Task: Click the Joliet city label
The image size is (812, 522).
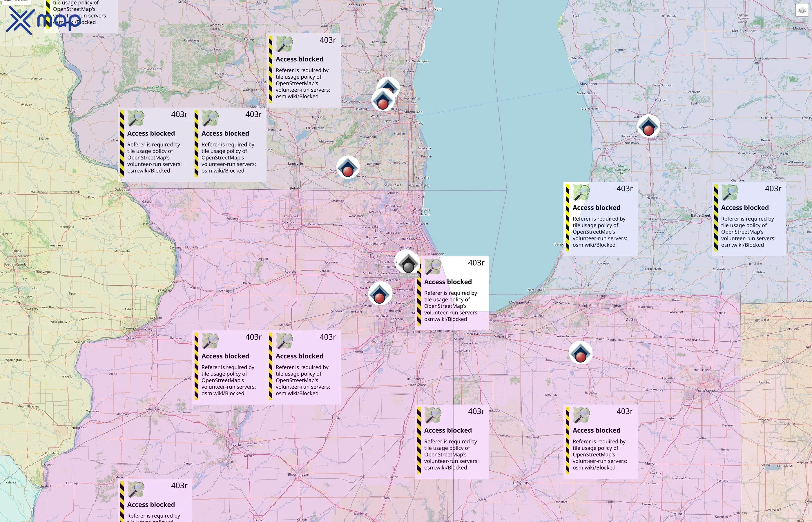Action: 394,328
